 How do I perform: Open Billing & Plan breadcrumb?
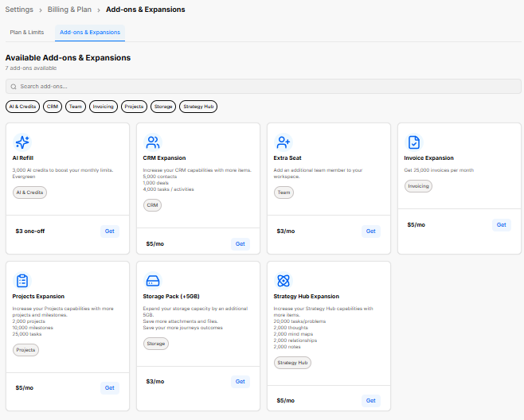point(69,10)
